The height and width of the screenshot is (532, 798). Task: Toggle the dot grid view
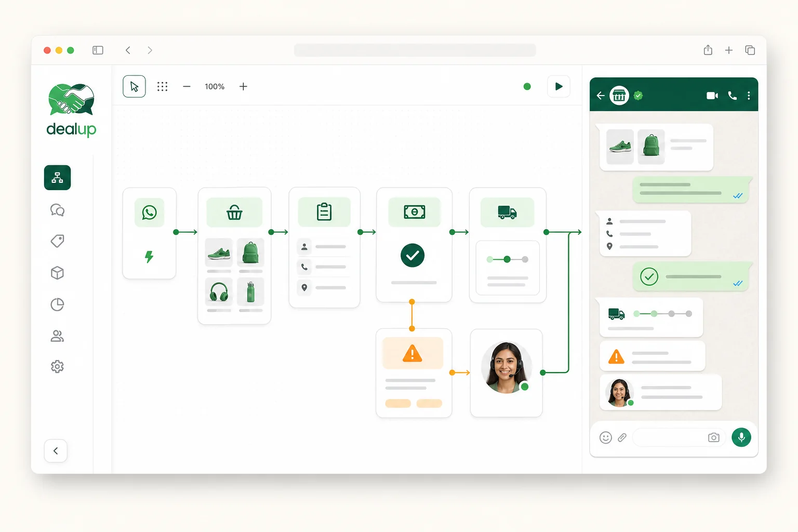[162, 86]
